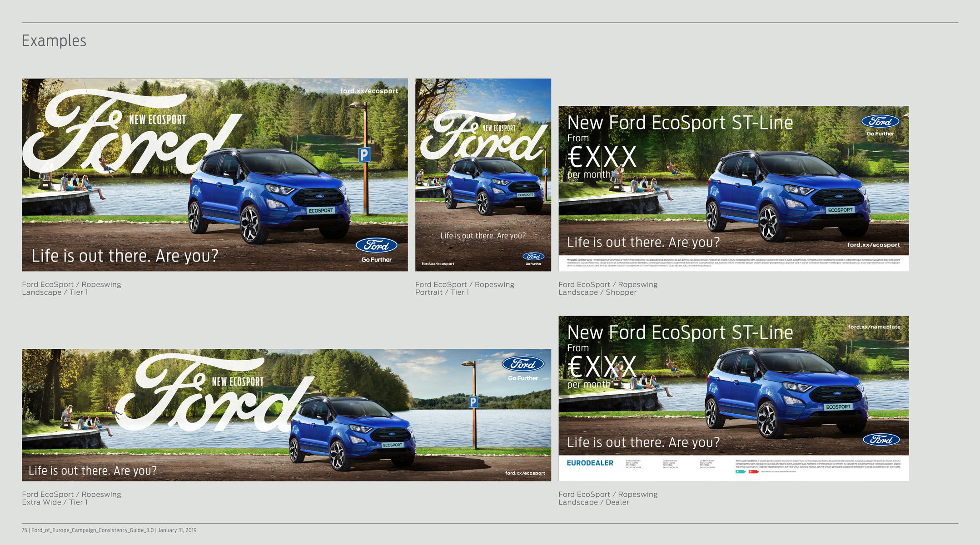Select the Portrait Tier 1 ad thumbnail
Viewport: 980px width, 545px height.
[x=483, y=175]
